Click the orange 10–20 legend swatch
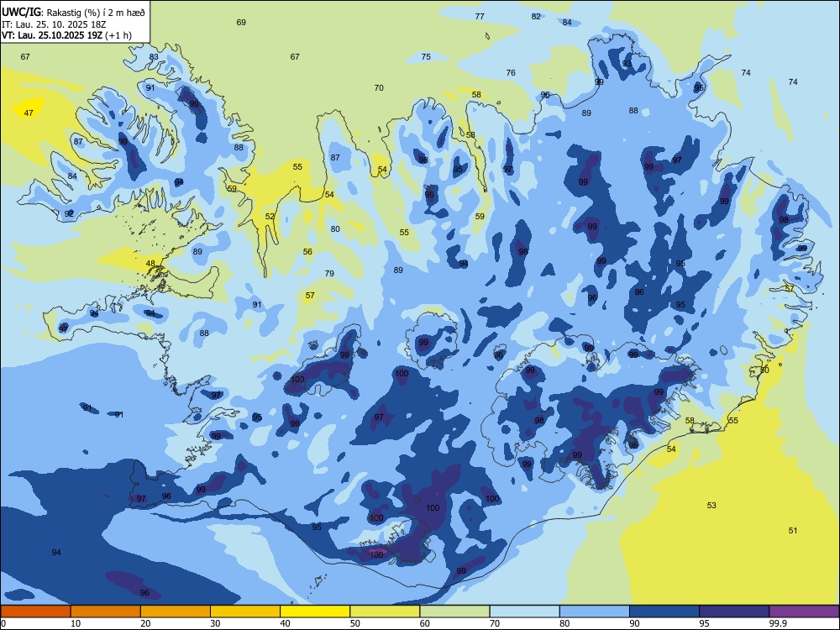 [x=106, y=612]
